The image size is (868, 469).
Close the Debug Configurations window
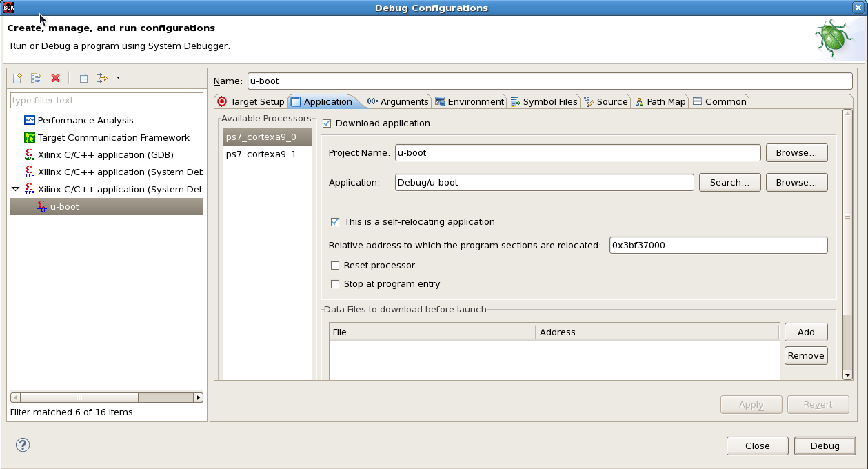[x=858, y=8]
